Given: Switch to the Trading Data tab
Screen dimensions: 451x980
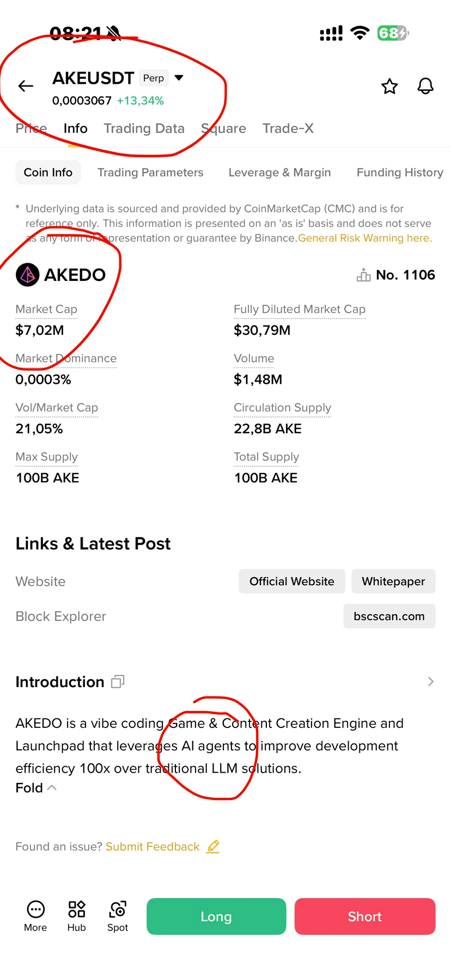Looking at the screenshot, I should 144,128.
